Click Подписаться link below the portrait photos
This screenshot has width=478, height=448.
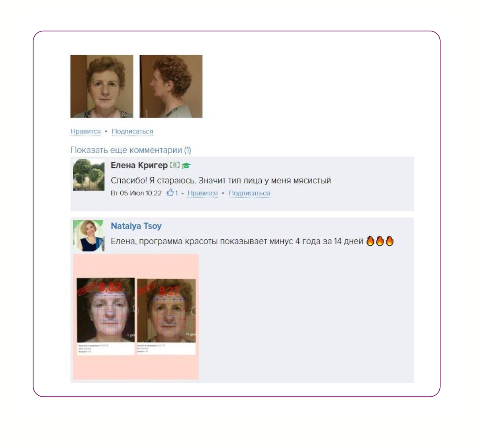[x=132, y=131]
